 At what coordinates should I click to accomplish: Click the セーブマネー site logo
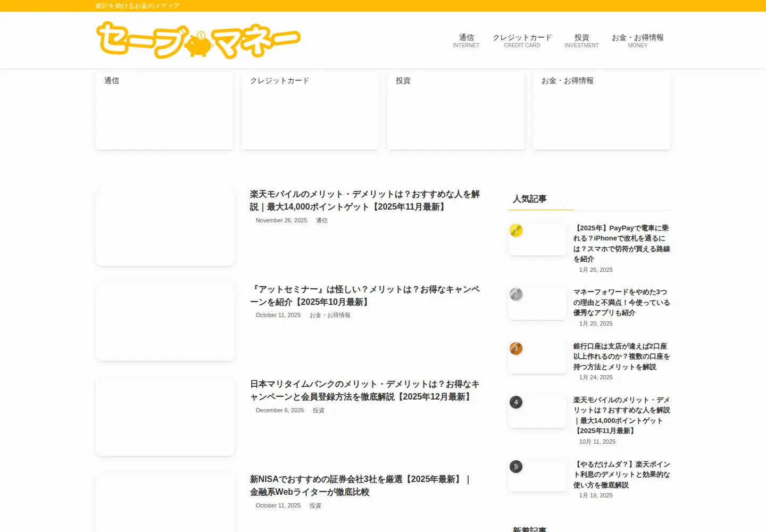(x=198, y=40)
